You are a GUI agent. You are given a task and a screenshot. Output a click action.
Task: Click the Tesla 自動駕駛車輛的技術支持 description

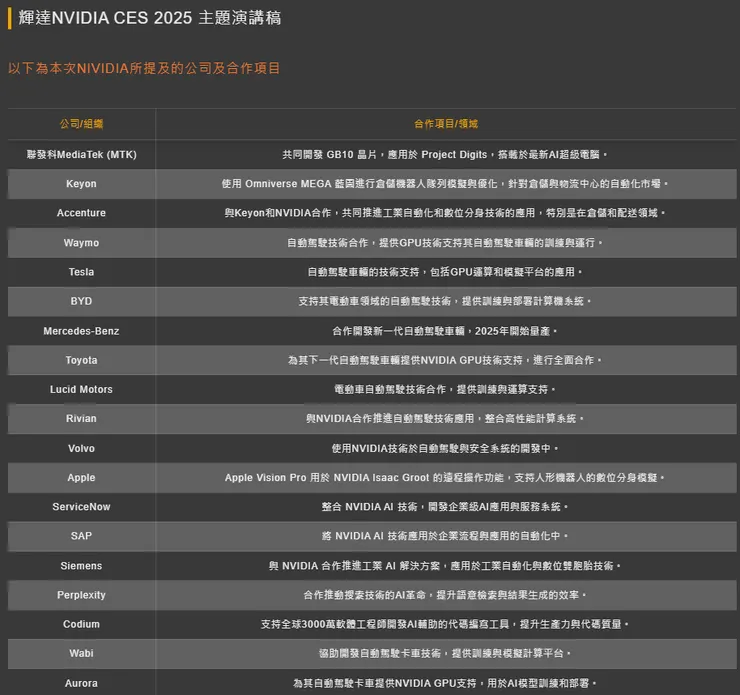pyautogui.click(x=445, y=272)
